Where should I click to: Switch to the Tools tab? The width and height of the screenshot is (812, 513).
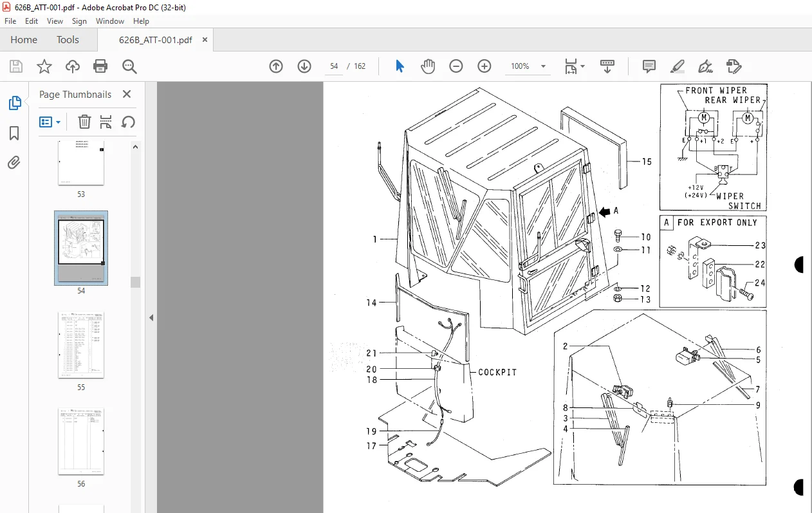coord(68,40)
